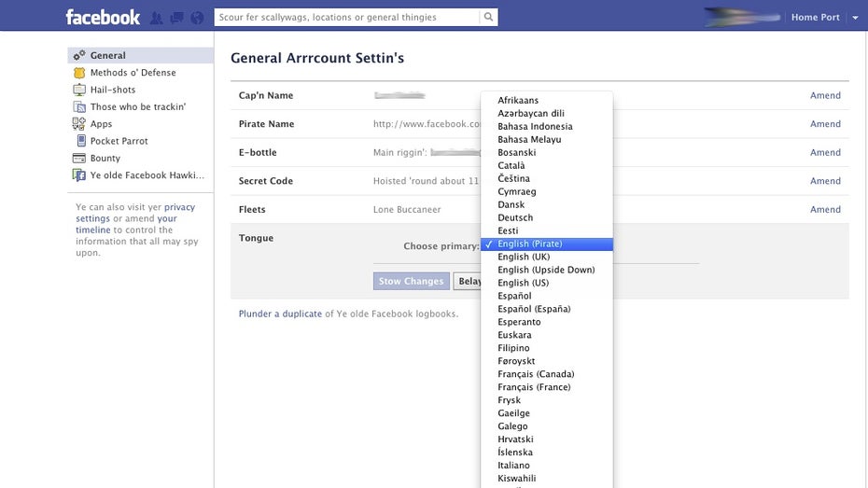
Task: Click the General gears icon in sidebar
Action: point(79,55)
